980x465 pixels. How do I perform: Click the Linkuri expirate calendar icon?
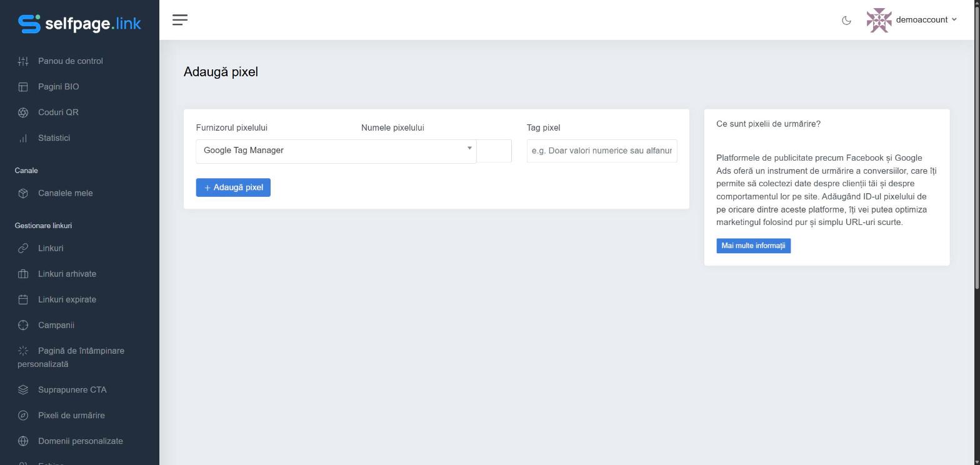23,299
